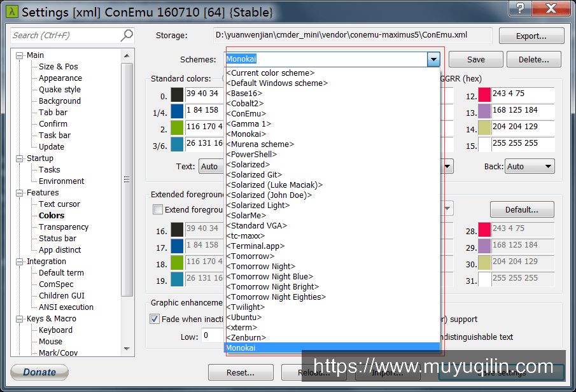Choose the <Base16> scheme

(x=244, y=94)
